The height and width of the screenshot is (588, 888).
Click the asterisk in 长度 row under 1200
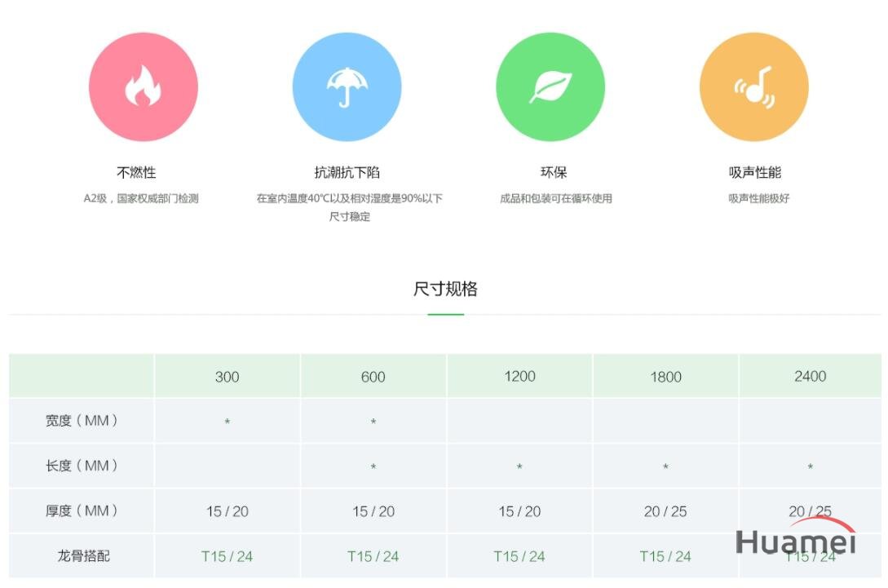(x=519, y=466)
